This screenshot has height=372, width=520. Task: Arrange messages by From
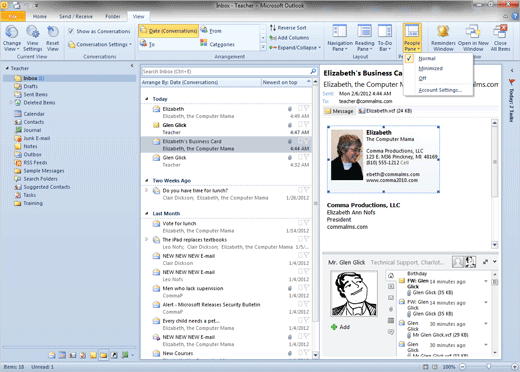212,31
